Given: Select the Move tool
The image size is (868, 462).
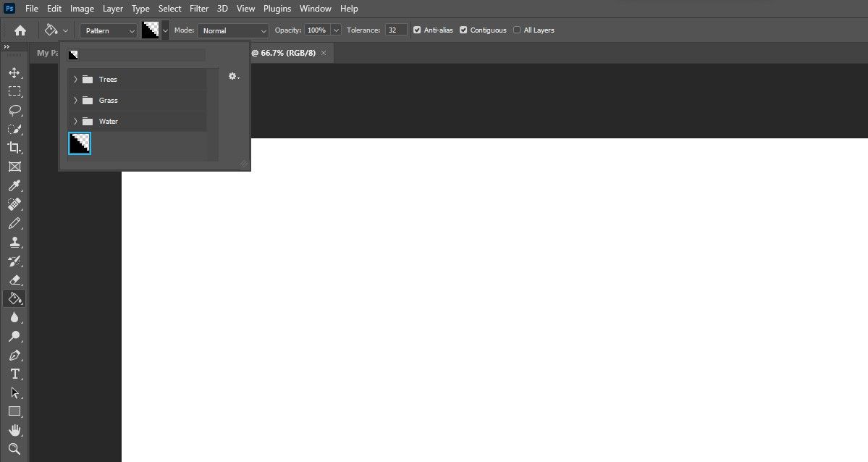Looking at the screenshot, I should click(14, 72).
